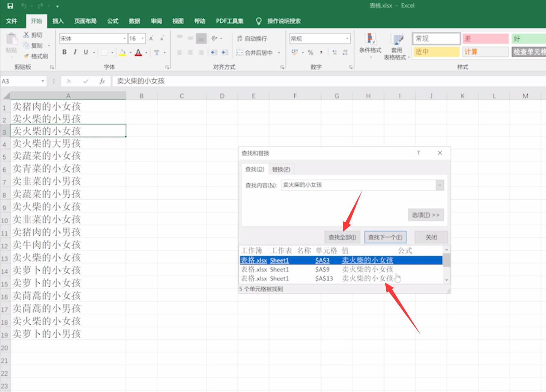Click the Insert Function fx icon
The width and height of the screenshot is (546, 392).
coord(102,81)
